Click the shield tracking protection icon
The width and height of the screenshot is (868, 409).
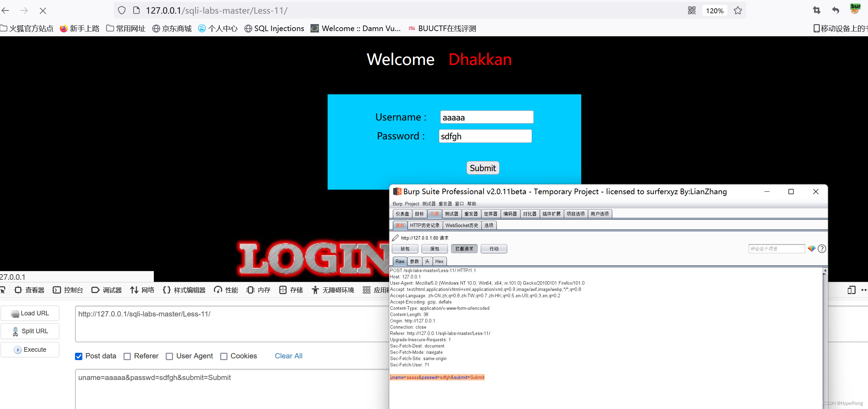pyautogui.click(x=121, y=10)
